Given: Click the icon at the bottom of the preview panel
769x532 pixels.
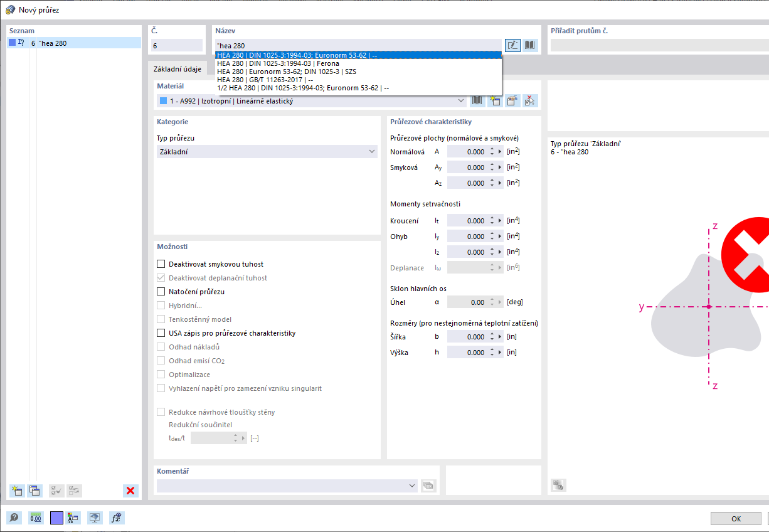Looking at the screenshot, I should coord(558,484).
